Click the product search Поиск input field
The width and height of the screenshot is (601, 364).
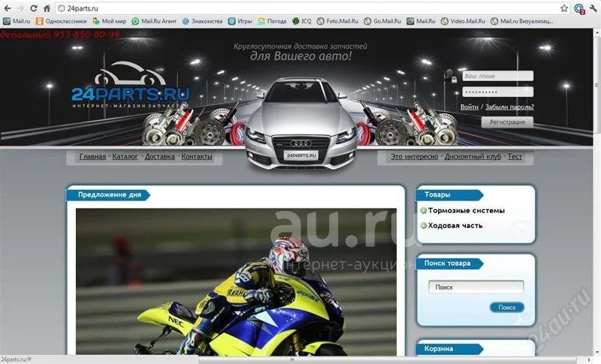coord(476,287)
